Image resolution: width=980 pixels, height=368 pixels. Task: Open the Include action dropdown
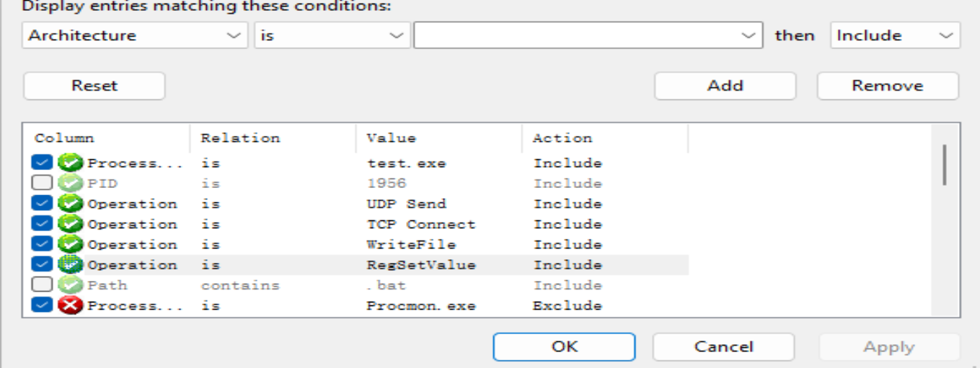[895, 35]
